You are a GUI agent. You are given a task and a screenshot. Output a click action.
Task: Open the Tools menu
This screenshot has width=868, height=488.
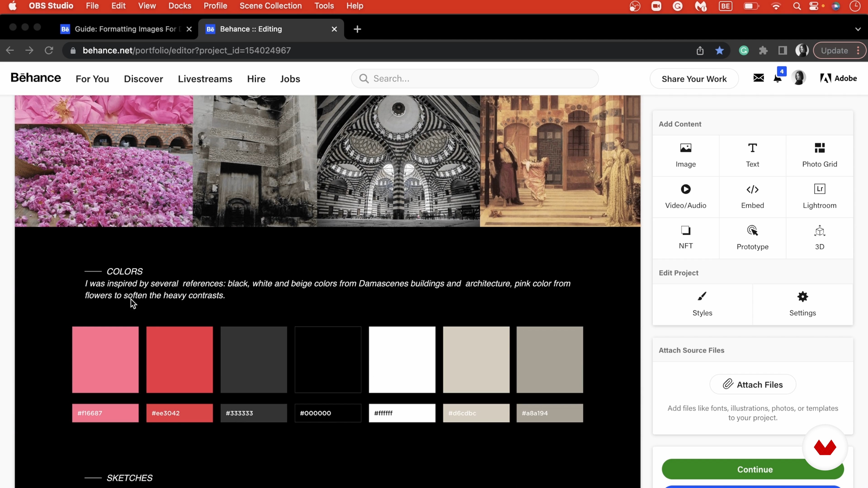tap(324, 6)
